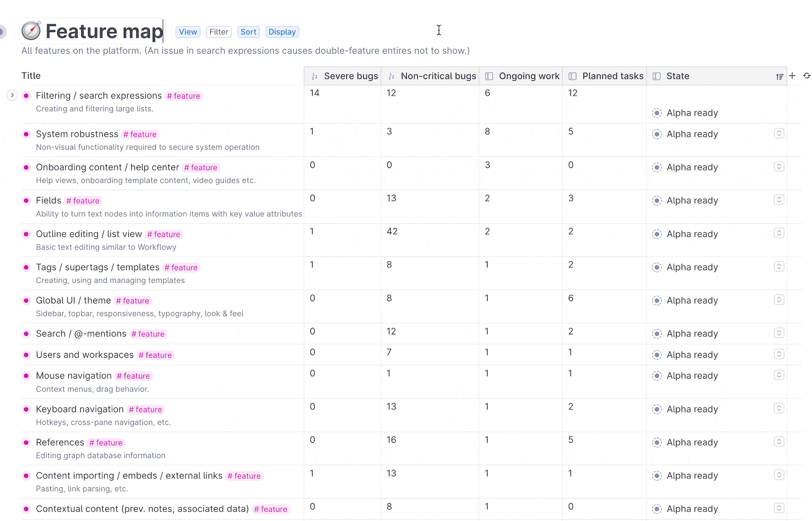Click the bullet of System robustness
Screen dimensions: 812x521
[x=26, y=134]
